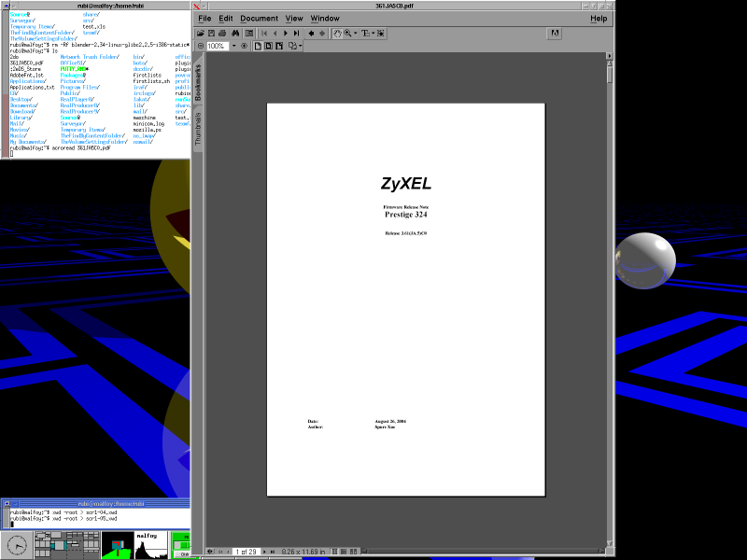Click the upper terminal window menu button
The height and width of the screenshot is (560, 747).
(x=6, y=6)
